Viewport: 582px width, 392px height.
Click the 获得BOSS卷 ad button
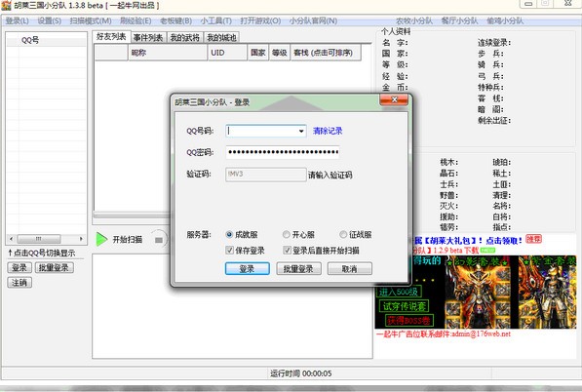(408, 321)
